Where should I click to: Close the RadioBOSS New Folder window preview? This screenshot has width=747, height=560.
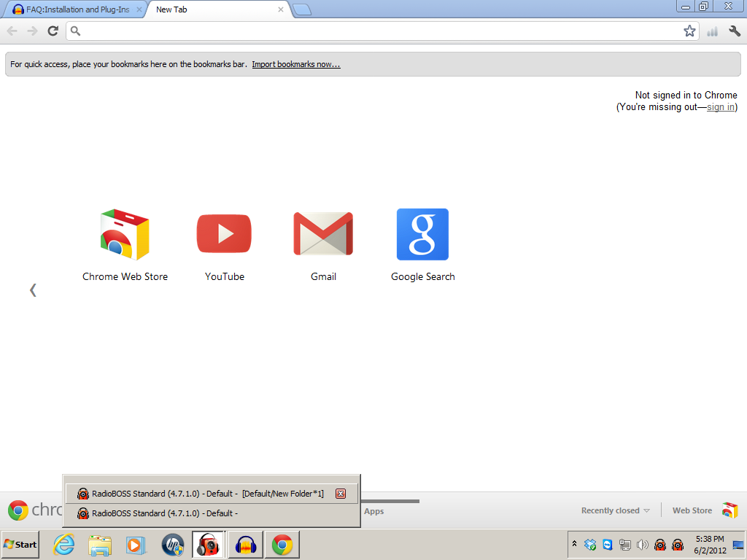click(341, 494)
